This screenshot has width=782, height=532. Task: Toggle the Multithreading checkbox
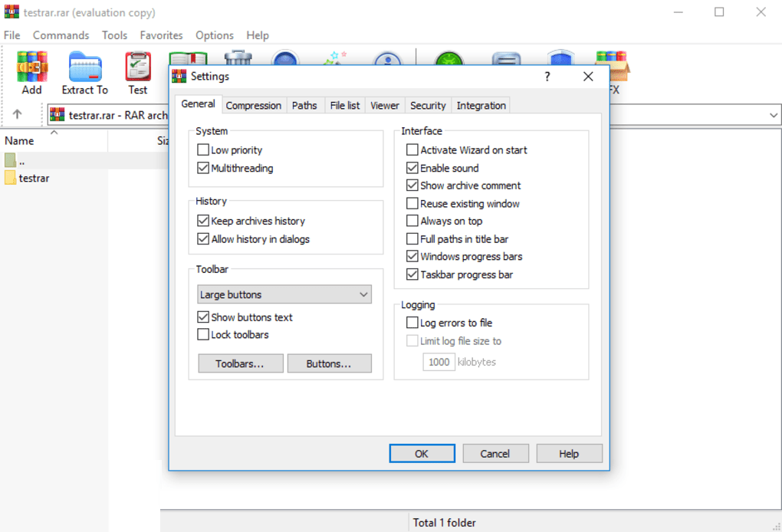203,168
